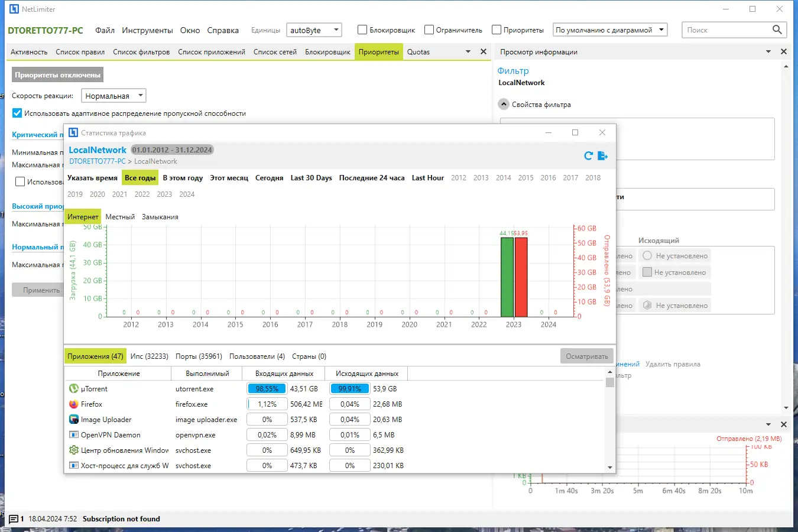The width and height of the screenshot is (798, 532).
Task: Tick the Не установлено checkbox under Исходящий
Action: tap(647, 273)
